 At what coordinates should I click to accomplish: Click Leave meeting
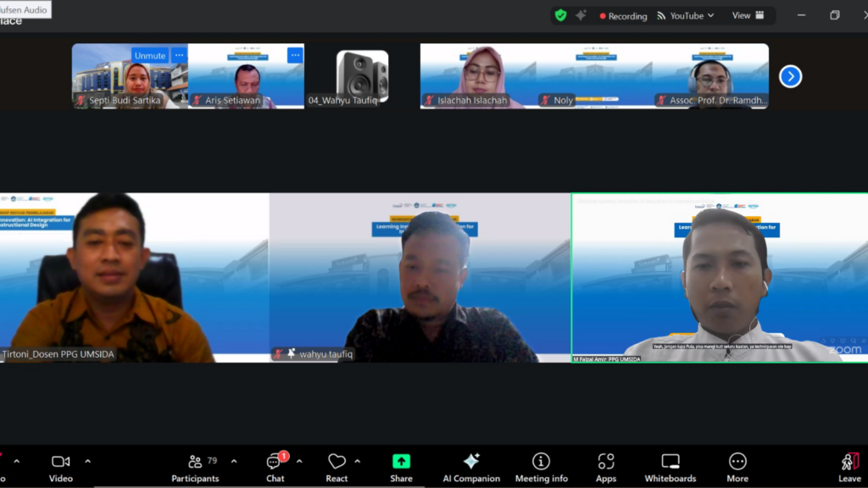coord(849,467)
